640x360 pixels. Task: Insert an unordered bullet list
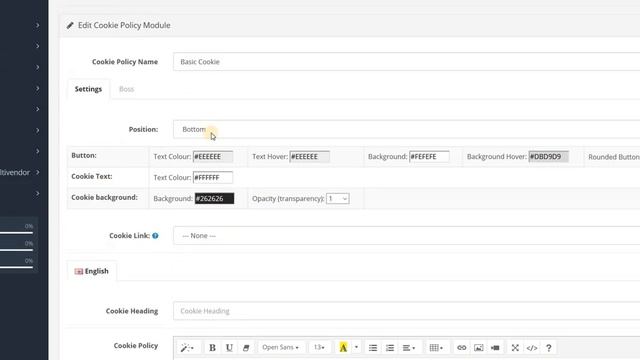pos(373,348)
